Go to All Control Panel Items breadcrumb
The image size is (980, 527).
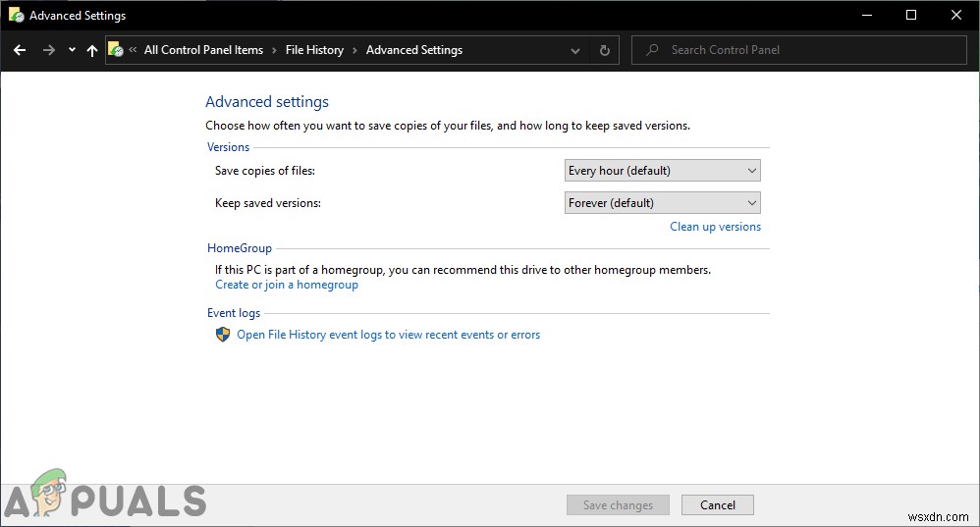203,50
